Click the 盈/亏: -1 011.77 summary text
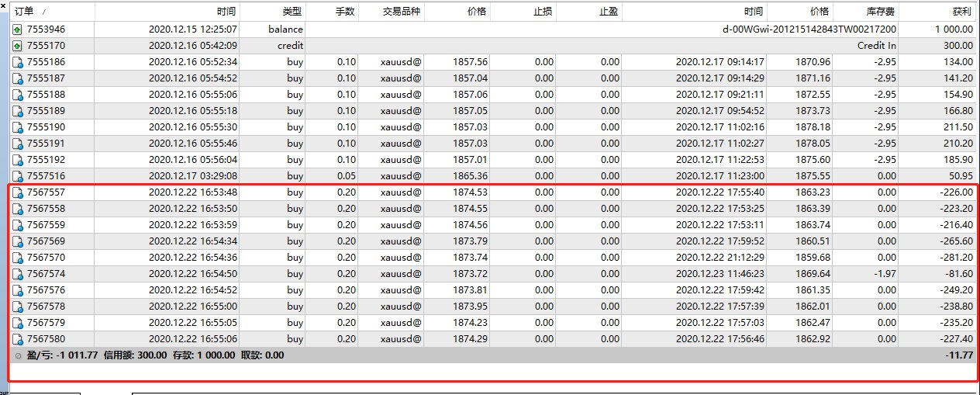The height and width of the screenshot is (395, 980). [x=62, y=355]
